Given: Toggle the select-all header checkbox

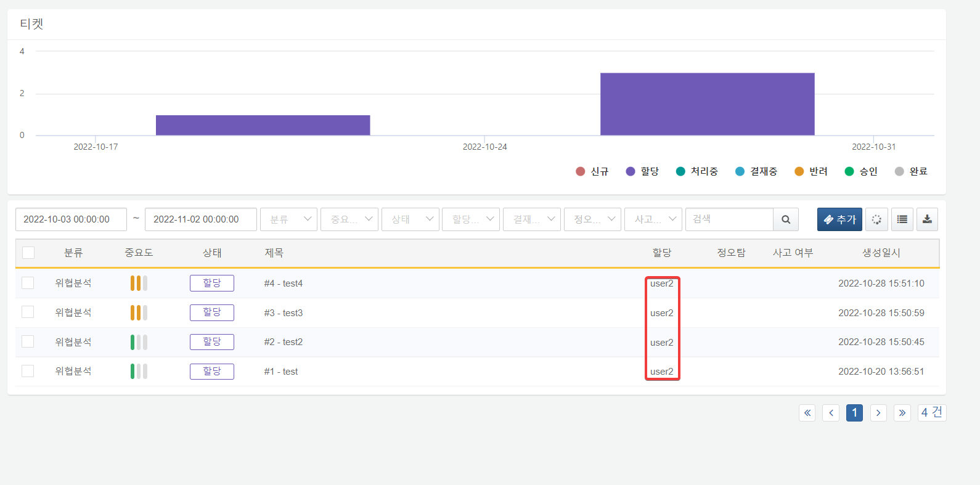Looking at the screenshot, I should [28, 253].
